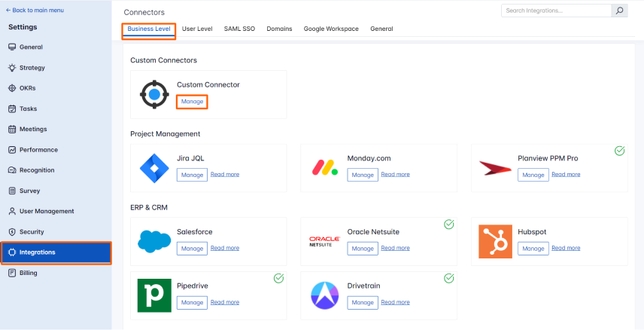This screenshot has width=644, height=330.
Task: Open Read more for Pipedrive
Action: point(225,302)
